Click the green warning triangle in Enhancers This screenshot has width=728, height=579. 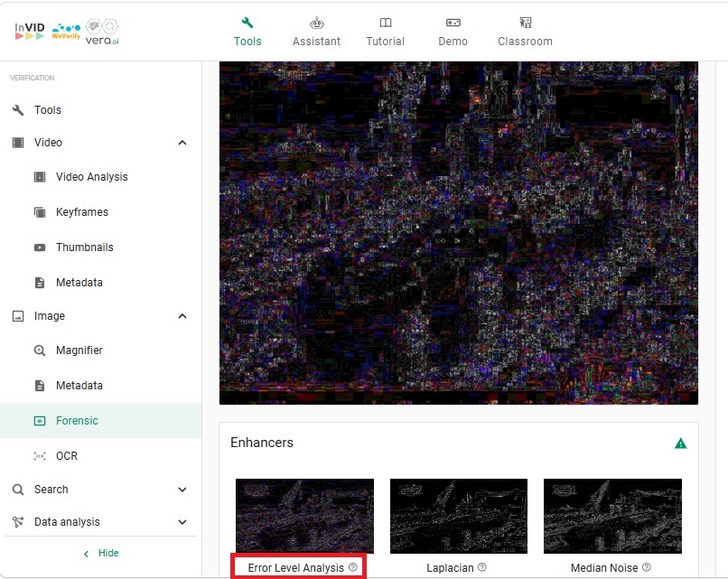681,444
